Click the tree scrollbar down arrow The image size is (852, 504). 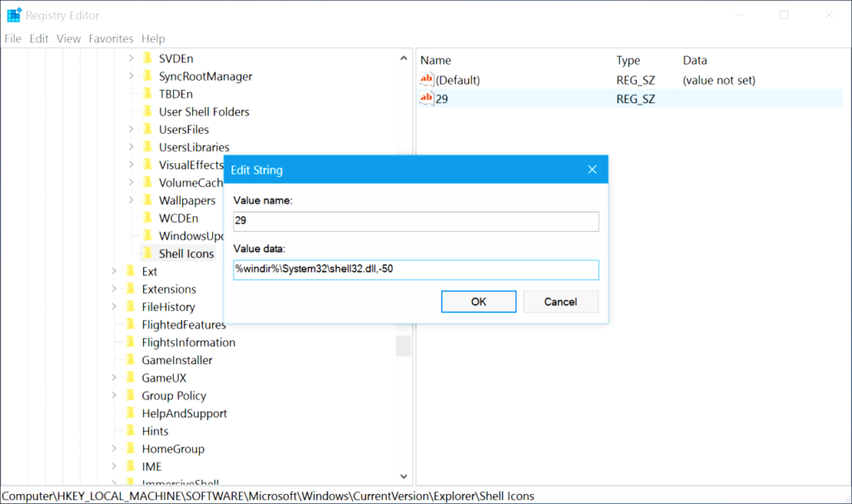pos(404,477)
